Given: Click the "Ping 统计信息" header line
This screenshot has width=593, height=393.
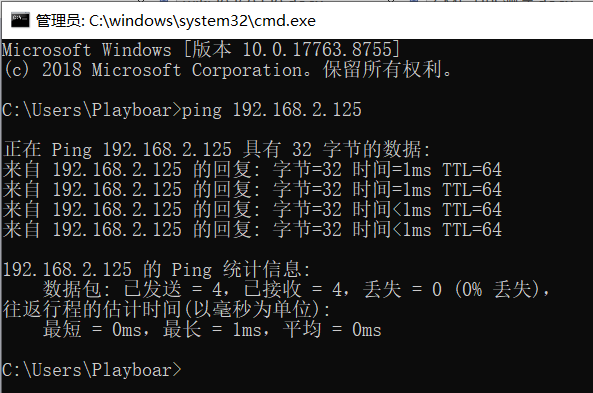Looking at the screenshot, I should click(x=157, y=270).
